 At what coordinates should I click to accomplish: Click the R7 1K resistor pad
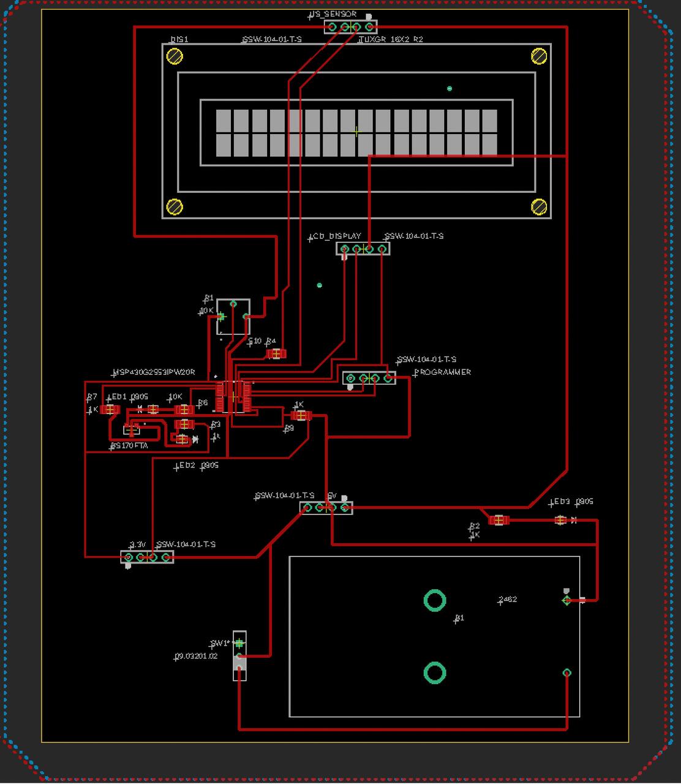(x=110, y=409)
